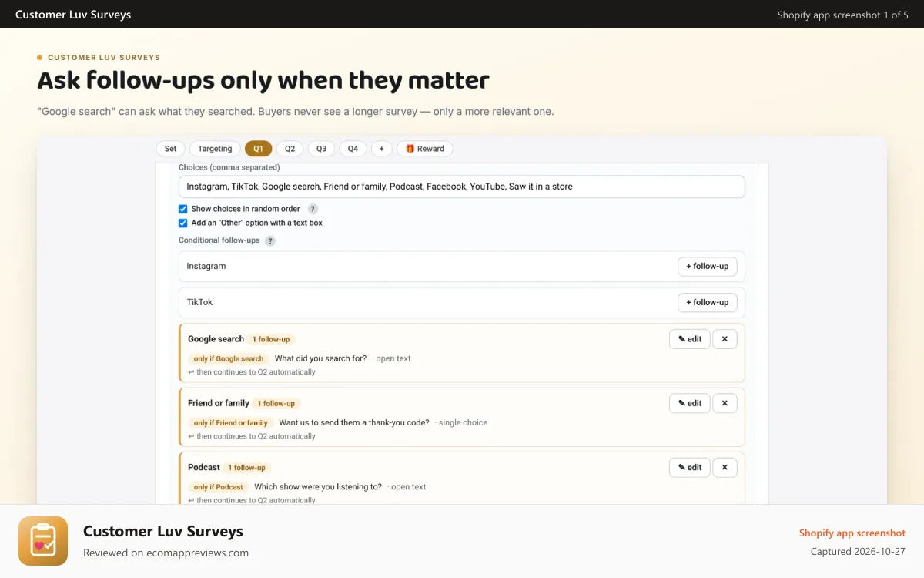The height and width of the screenshot is (578, 924).
Task: Click the Google search follow-up card title
Action: click(216, 339)
